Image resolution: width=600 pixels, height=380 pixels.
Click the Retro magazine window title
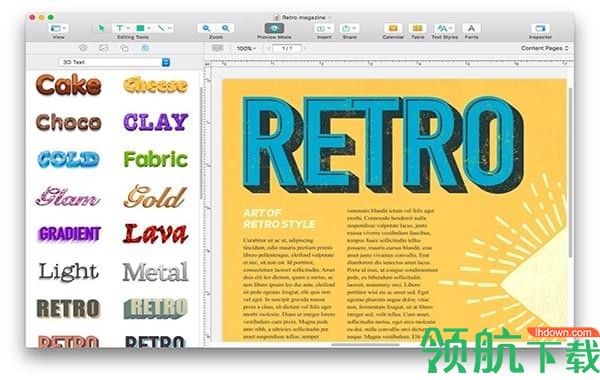pyautogui.click(x=304, y=17)
